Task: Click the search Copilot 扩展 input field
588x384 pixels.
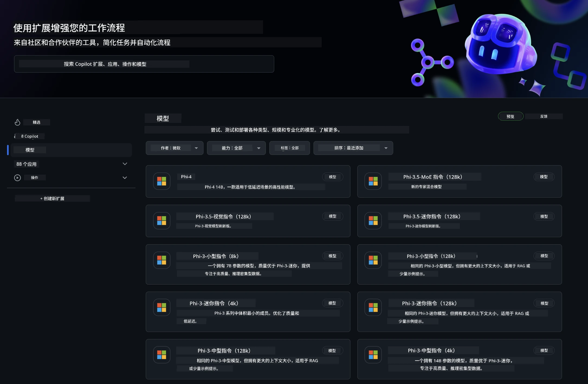Action: pyautogui.click(x=144, y=64)
